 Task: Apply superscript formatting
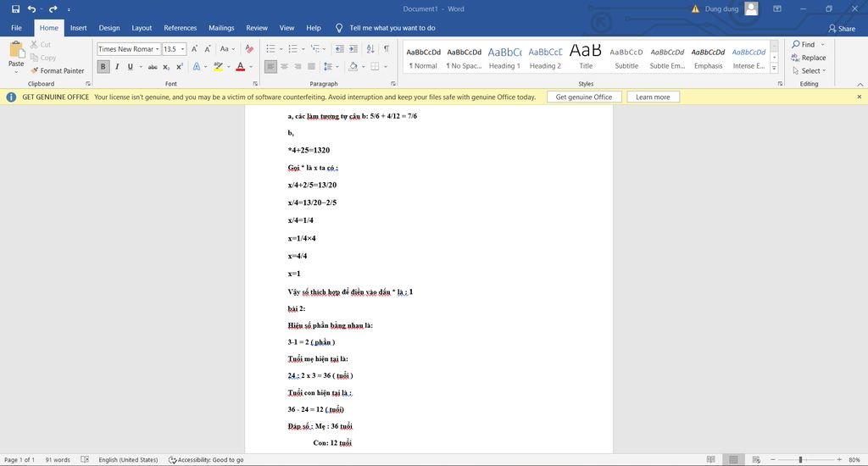coord(180,66)
